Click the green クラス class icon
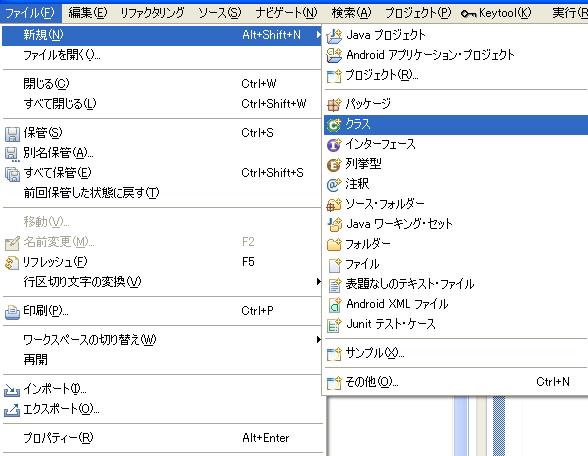588x456 pixels. (334, 124)
